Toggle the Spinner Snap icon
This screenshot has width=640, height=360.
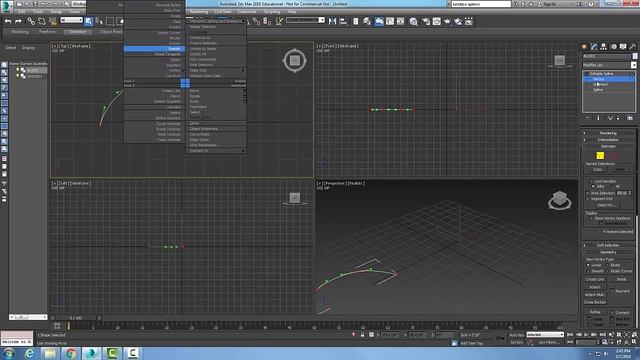coord(267,21)
